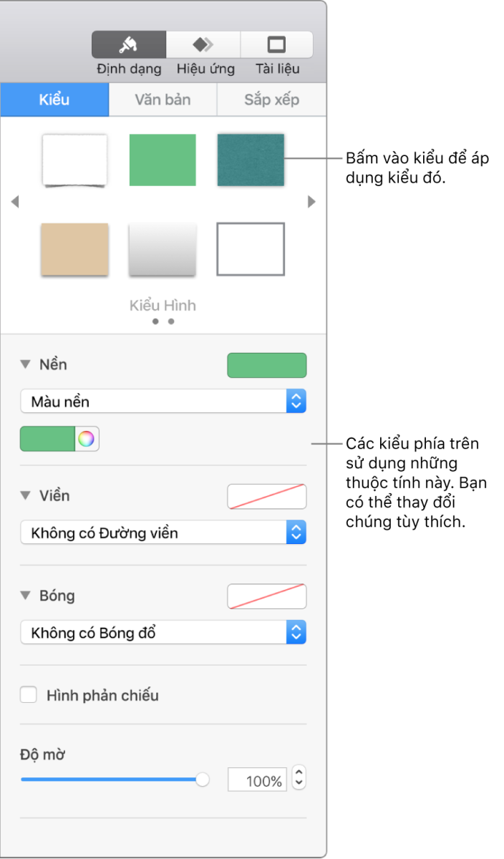Viewport: 504px width, 859px height.
Task: Show next shape styles with right arrow
Action: point(311,202)
